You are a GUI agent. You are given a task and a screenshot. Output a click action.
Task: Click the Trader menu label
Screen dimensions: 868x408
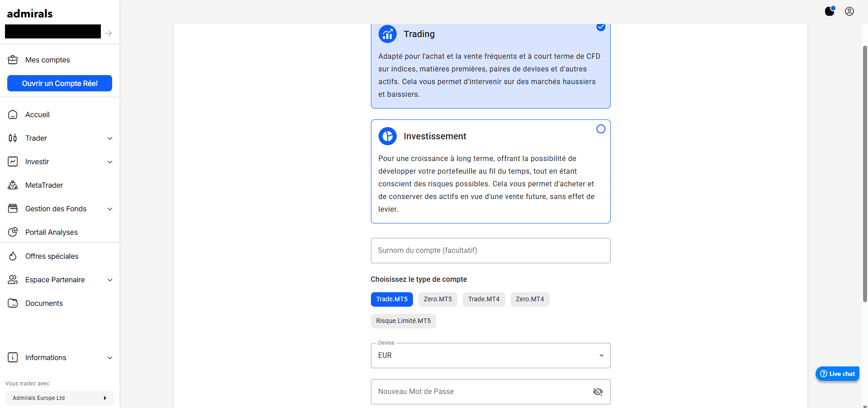click(x=36, y=138)
